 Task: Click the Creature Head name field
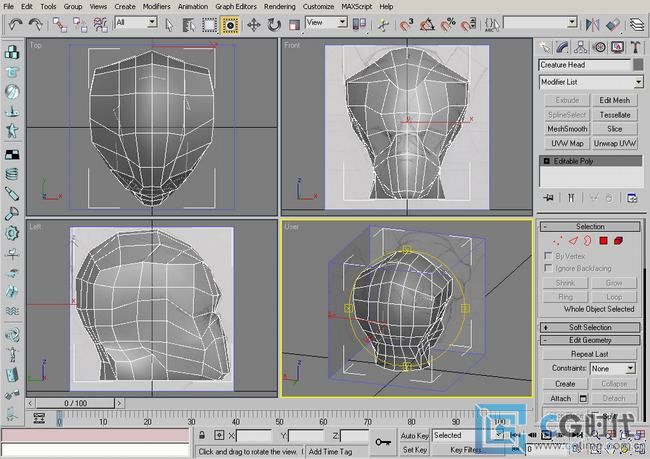coord(585,65)
